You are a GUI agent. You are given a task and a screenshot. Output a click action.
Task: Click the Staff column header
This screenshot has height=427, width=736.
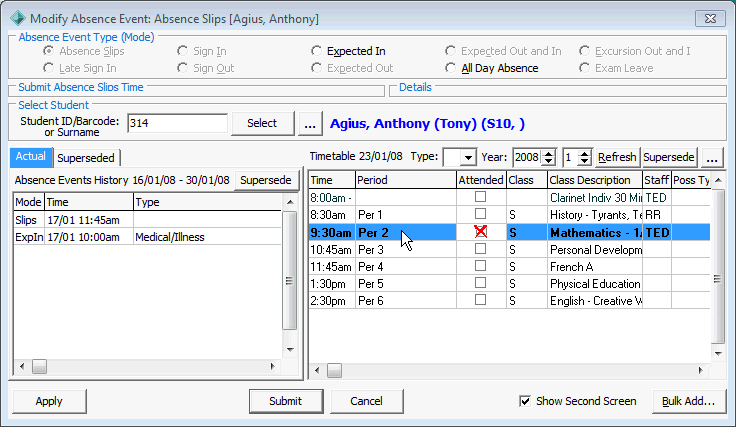coord(656,180)
